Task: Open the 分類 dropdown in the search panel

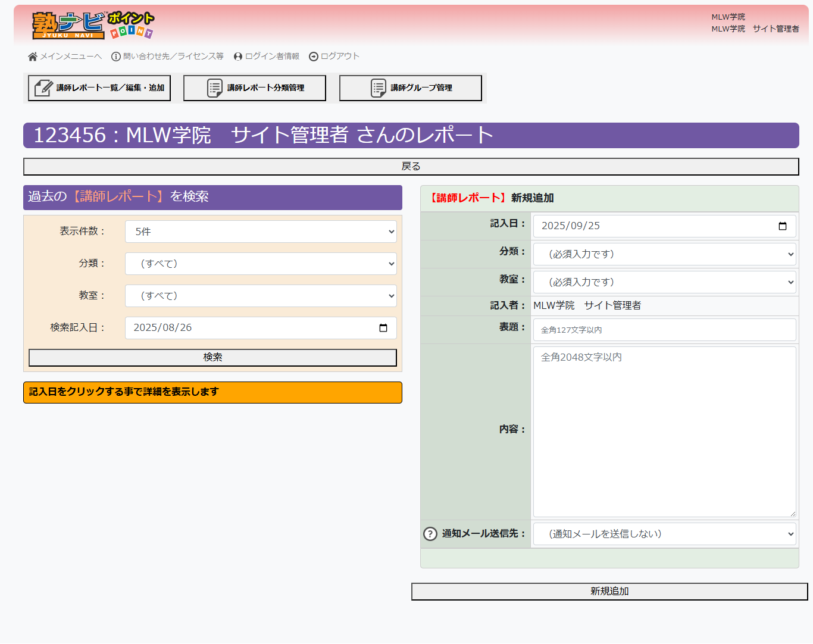Action: (x=260, y=263)
